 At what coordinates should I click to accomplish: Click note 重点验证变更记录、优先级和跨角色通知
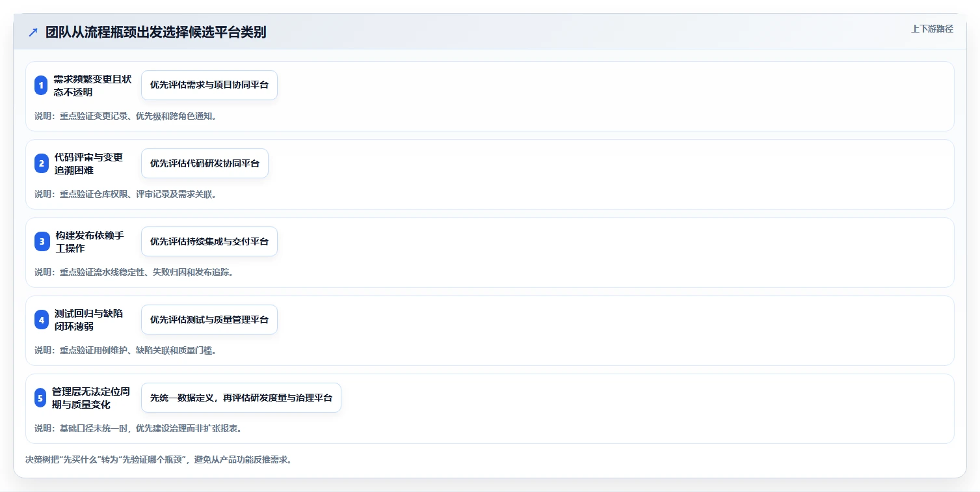point(126,116)
